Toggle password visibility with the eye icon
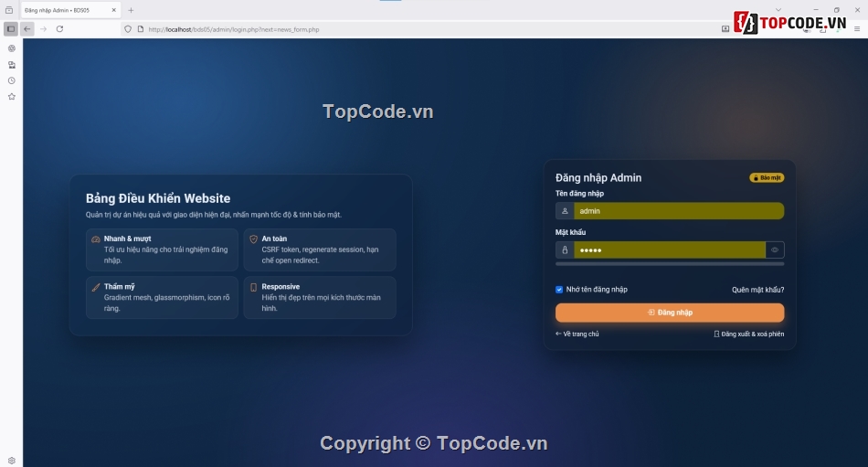 click(775, 249)
